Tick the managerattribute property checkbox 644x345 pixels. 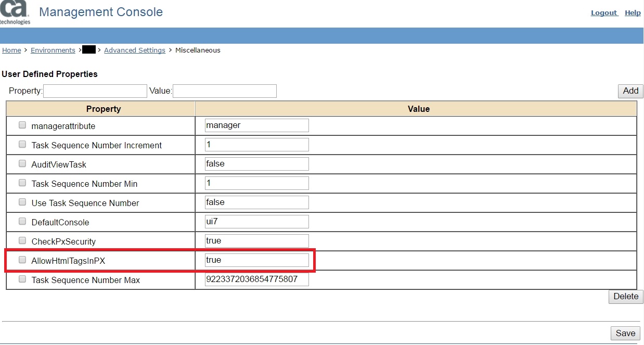click(22, 125)
